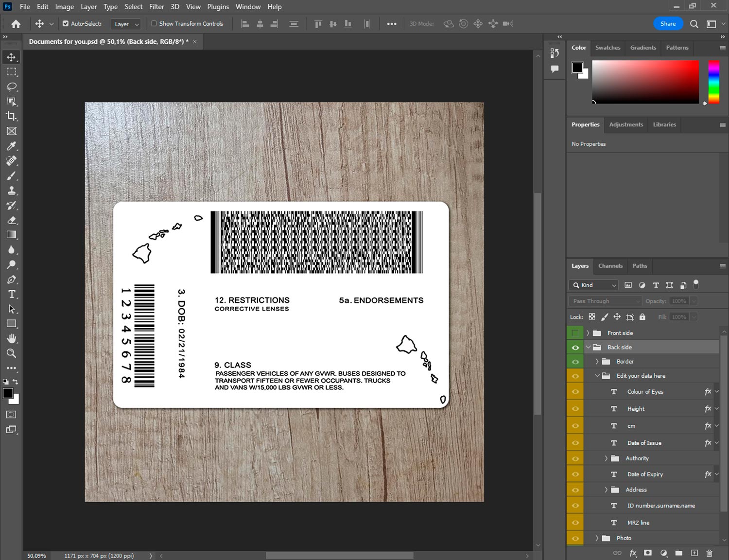Activate the Zoom tool in toolbar
729x560 pixels.
[x=11, y=353]
